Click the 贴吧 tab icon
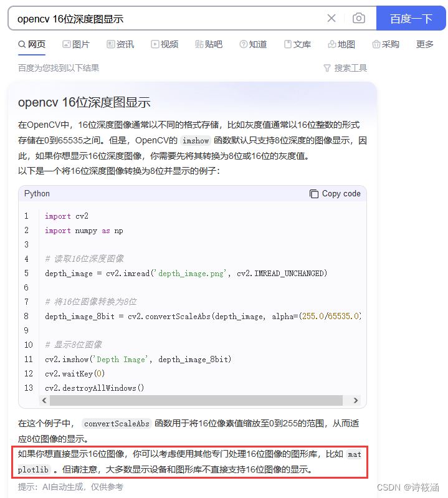 pos(199,44)
